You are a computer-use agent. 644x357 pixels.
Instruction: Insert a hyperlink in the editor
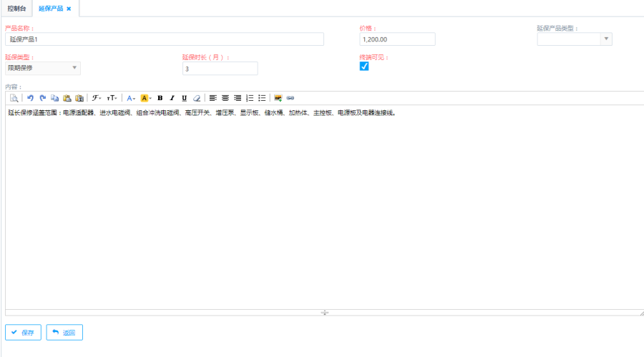coord(290,98)
